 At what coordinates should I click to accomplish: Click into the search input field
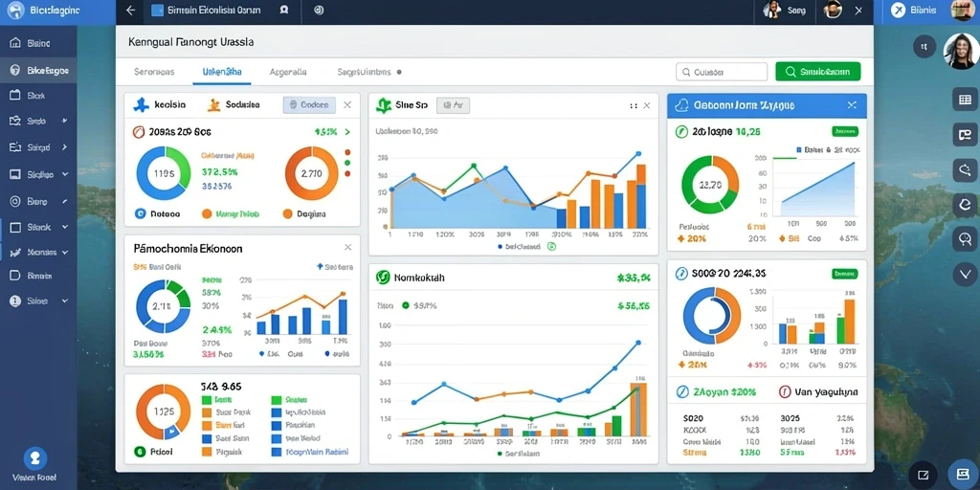tap(722, 72)
